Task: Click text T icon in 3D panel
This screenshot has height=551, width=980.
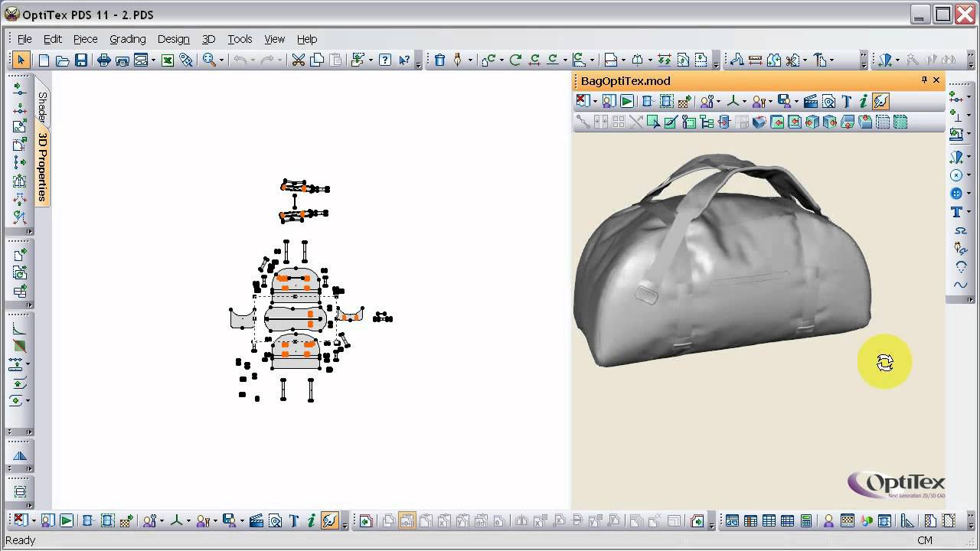Action: coord(846,101)
